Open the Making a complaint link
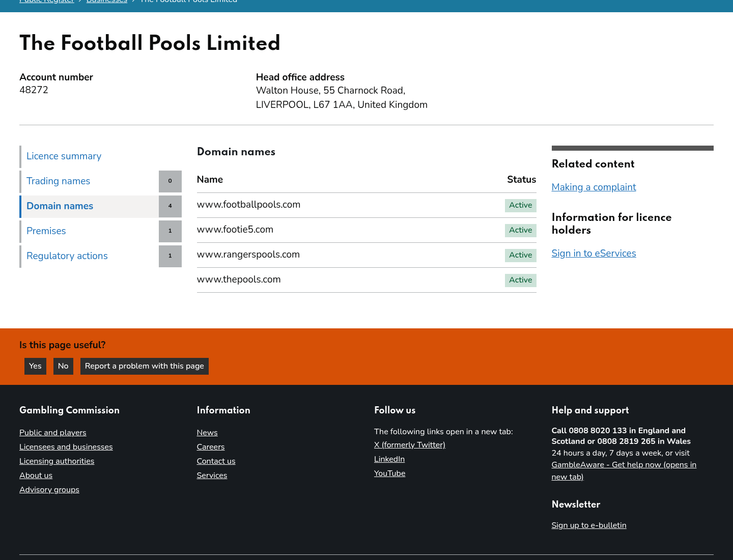The image size is (733, 560). [x=594, y=187]
